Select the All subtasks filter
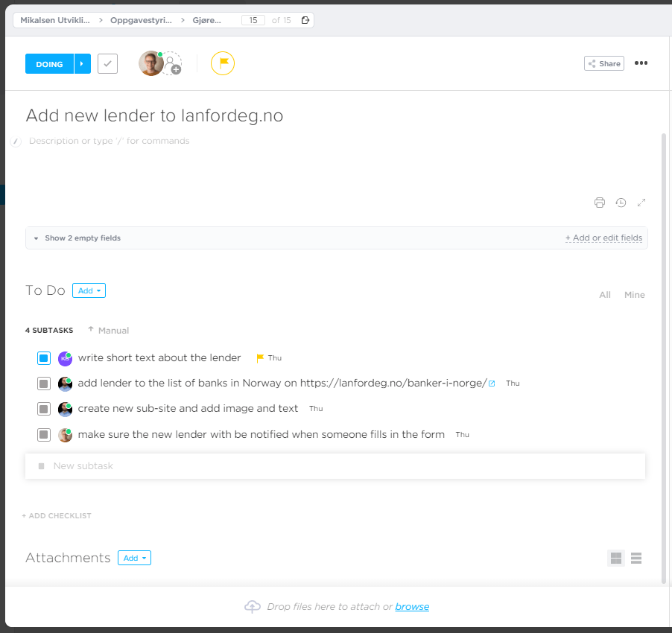The height and width of the screenshot is (633, 672). [x=605, y=295]
